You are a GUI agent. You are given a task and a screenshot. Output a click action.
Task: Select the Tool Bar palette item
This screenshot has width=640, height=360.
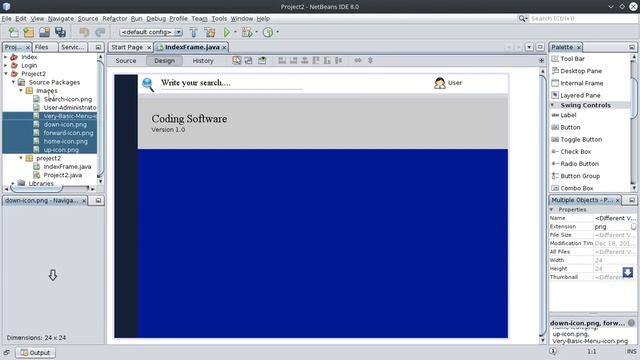(x=573, y=59)
